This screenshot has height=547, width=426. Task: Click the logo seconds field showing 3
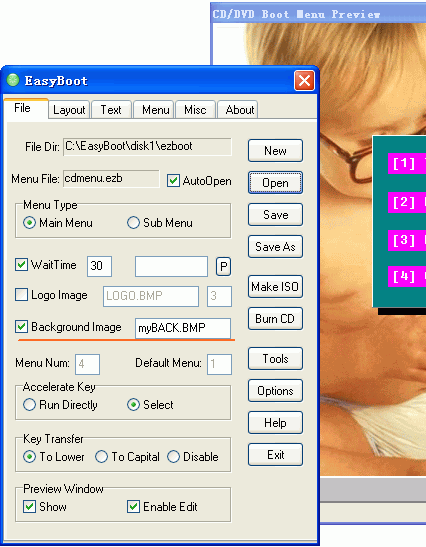(x=219, y=297)
